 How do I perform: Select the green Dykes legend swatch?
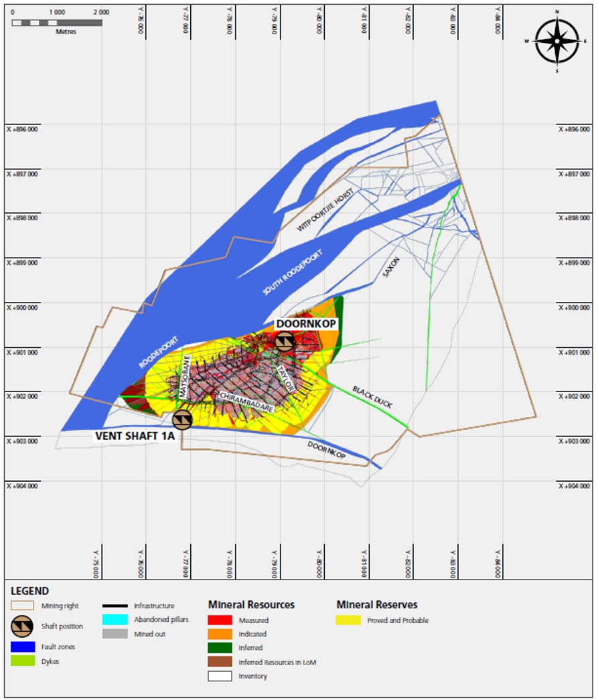pos(23,661)
